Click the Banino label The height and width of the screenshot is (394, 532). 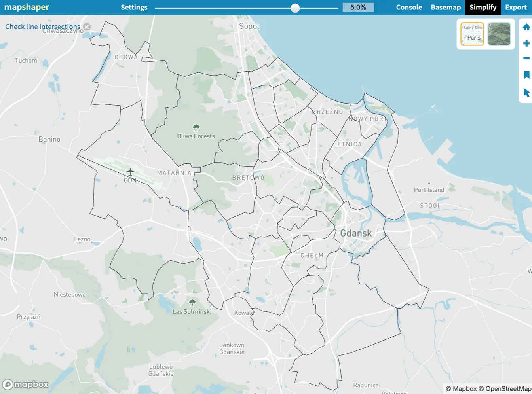click(x=49, y=139)
